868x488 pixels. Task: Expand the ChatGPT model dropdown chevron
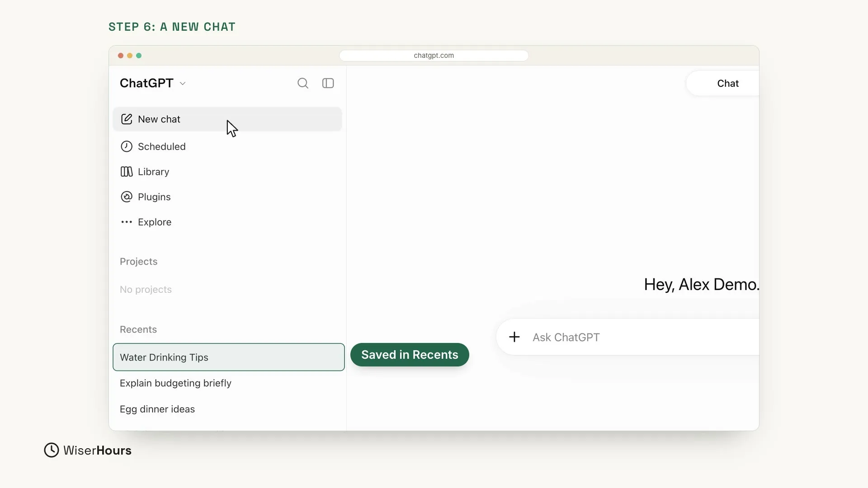coord(183,84)
